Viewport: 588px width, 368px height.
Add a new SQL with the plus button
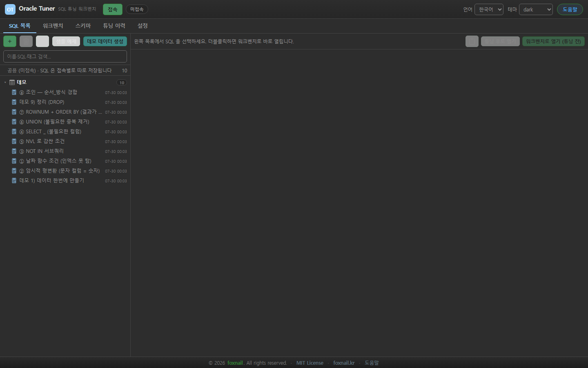point(10,41)
